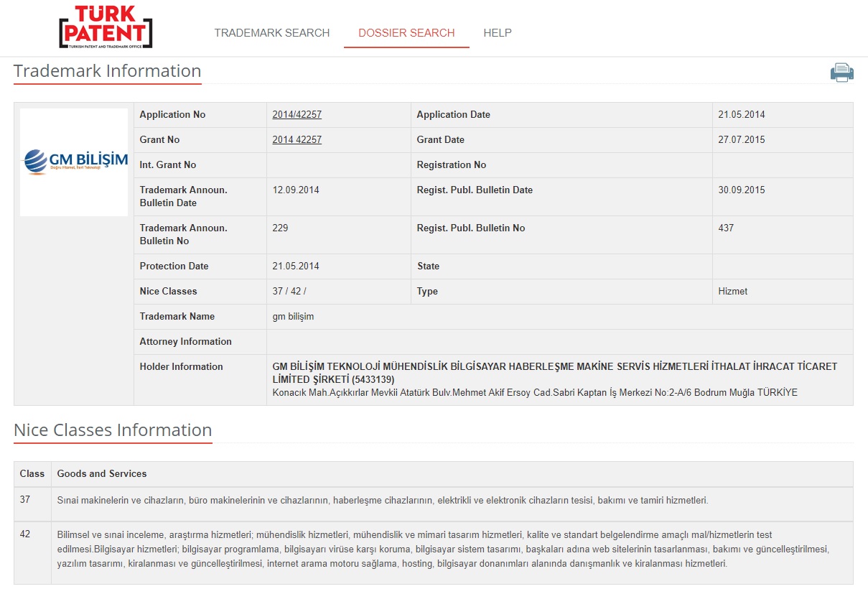Image resolution: width=868 pixels, height=589 pixels.
Task: Click the Türk Patent logo
Action: 106,27
